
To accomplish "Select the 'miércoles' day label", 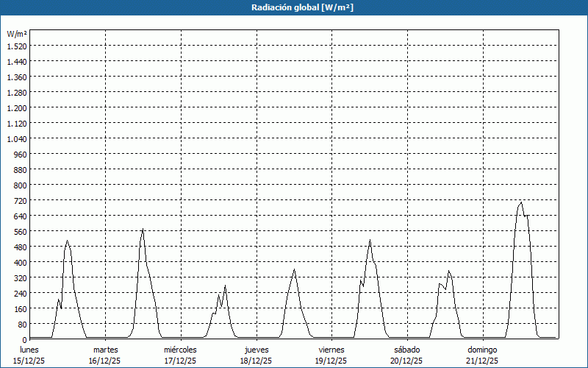I will pos(180,350).
